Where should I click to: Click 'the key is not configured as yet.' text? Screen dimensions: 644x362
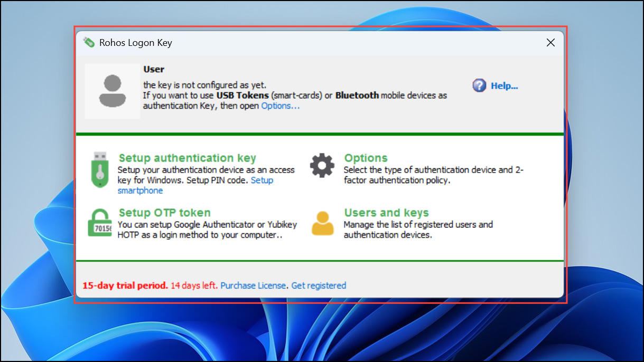205,85
